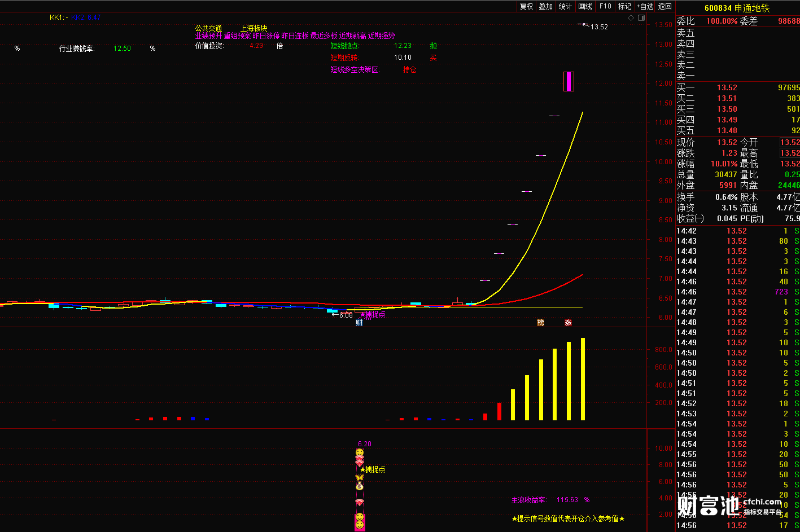
Task: Click the 涨 event marker icon
Action: (568, 323)
